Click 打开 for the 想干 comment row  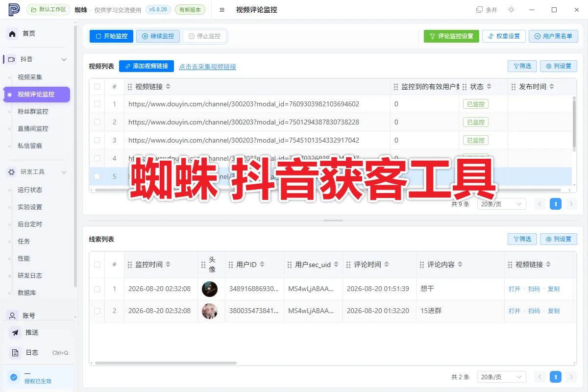[x=514, y=289]
